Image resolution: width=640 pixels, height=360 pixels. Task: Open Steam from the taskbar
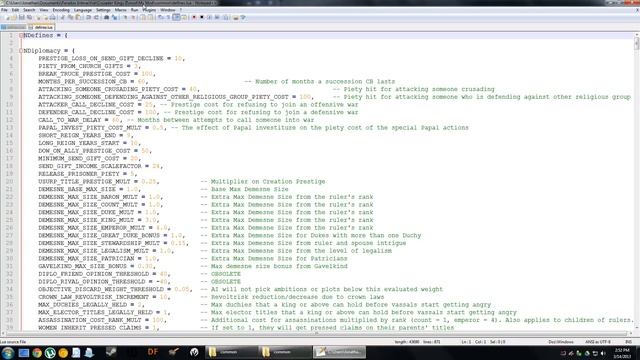(x=111, y=352)
